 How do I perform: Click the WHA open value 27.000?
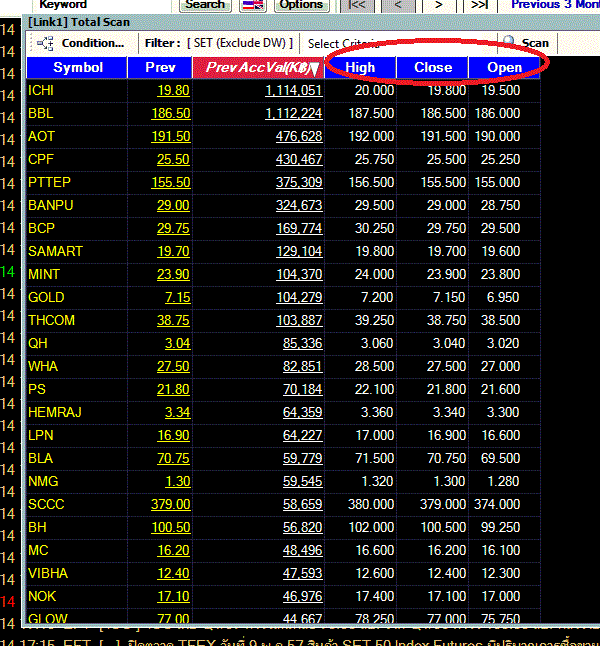click(500, 367)
